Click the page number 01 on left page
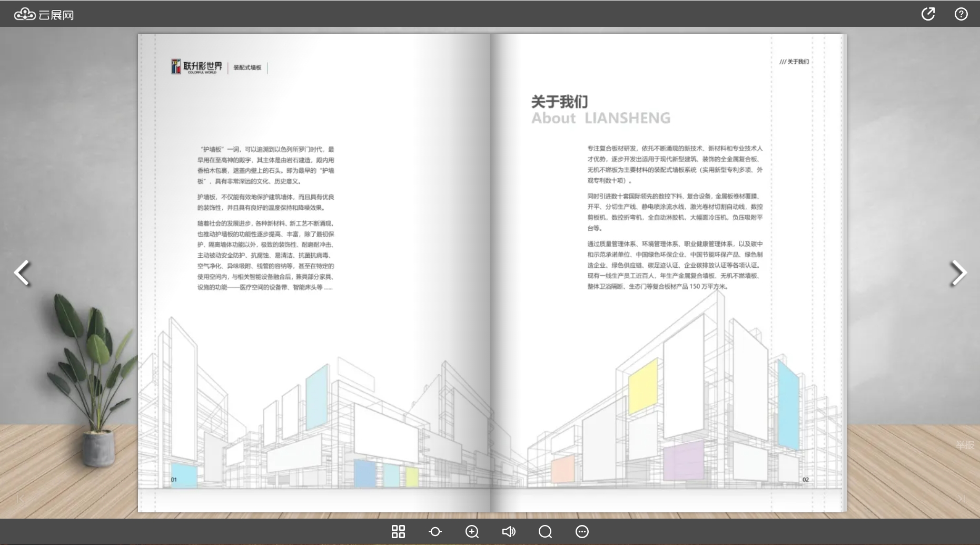Screen dimensions: 980x545 [174, 480]
